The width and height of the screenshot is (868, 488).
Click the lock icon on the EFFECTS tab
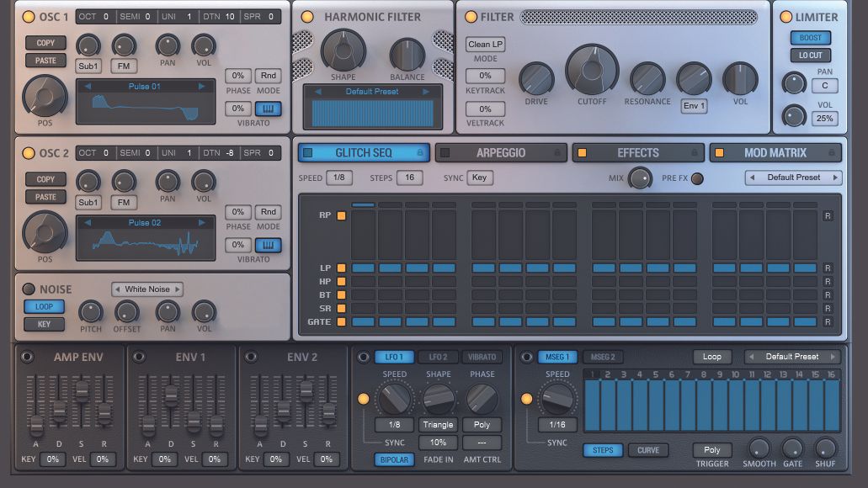tap(696, 152)
